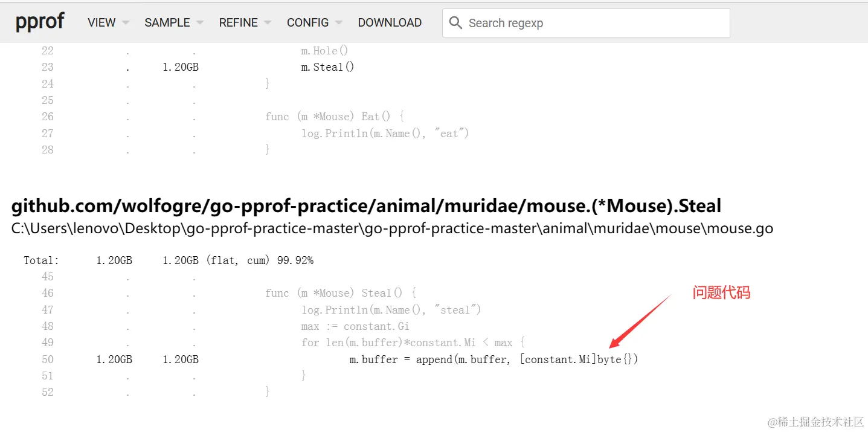
Task: Click flat 1.20GB value on line 50
Action: click(x=114, y=359)
